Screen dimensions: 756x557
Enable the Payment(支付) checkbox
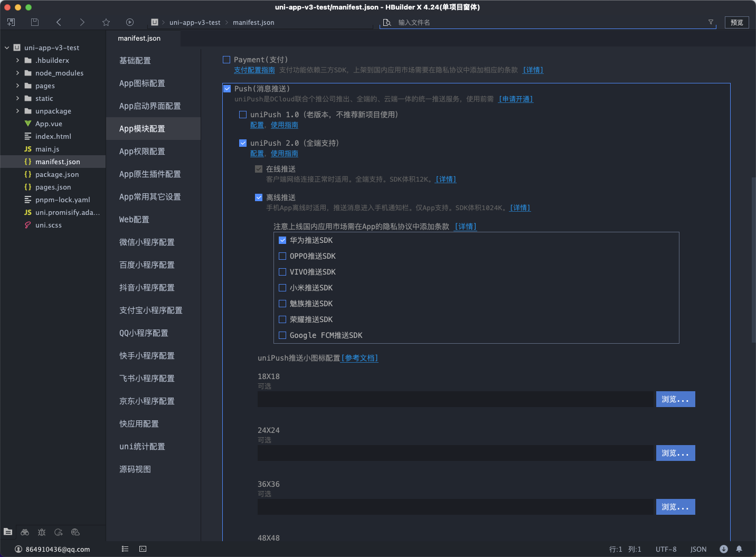click(226, 60)
